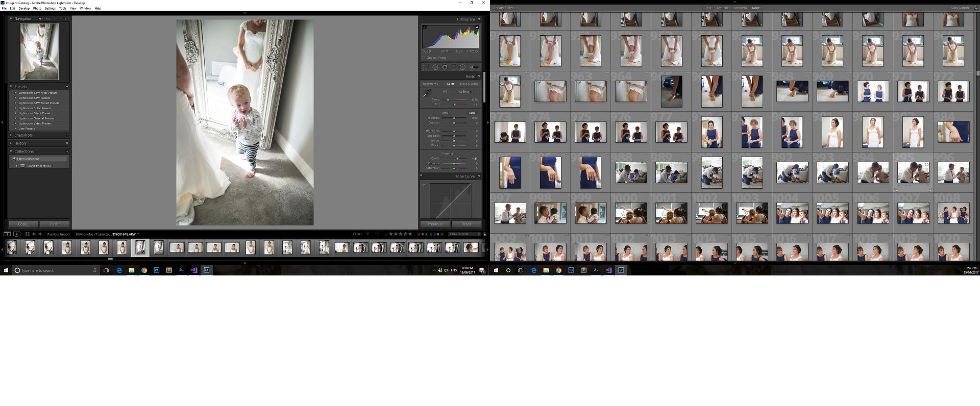The height and width of the screenshot is (406, 980).
Task: Click Auto tone button
Action: click(472, 113)
